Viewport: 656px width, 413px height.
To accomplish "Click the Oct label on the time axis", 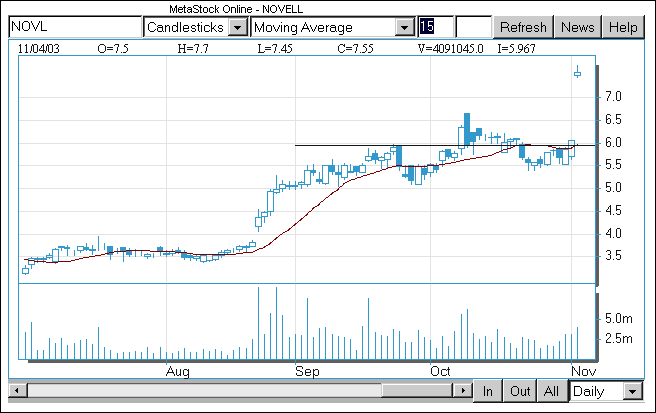I will pyautogui.click(x=440, y=372).
